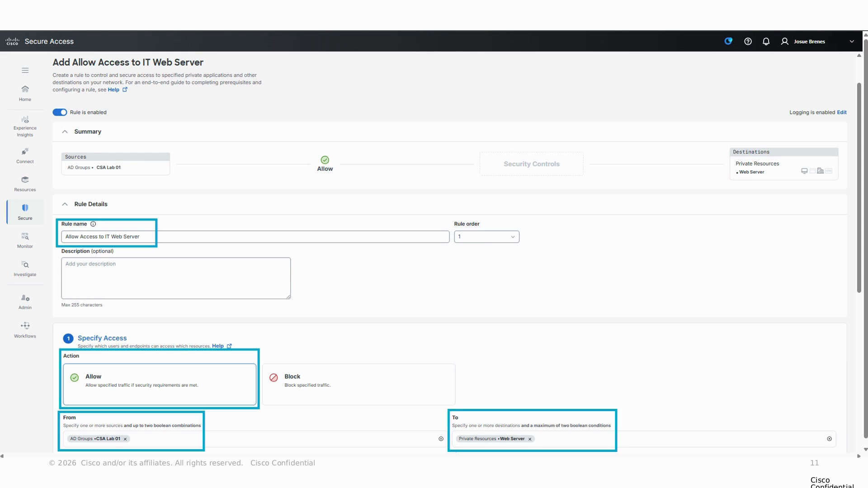The height and width of the screenshot is (488, 868).
Task: Collapse the Rule Details section
Action: (x=65, y=204)
